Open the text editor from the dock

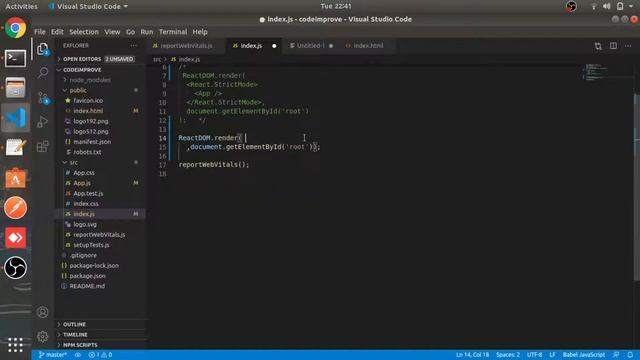16,147
